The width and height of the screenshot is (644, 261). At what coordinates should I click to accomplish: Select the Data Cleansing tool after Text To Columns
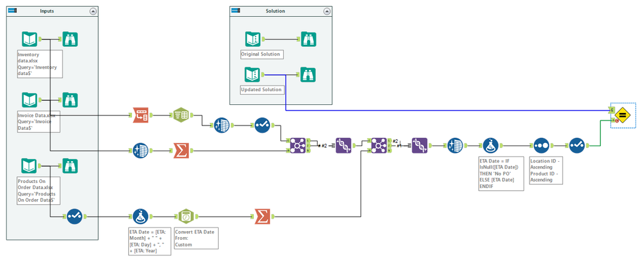point(222,125)
